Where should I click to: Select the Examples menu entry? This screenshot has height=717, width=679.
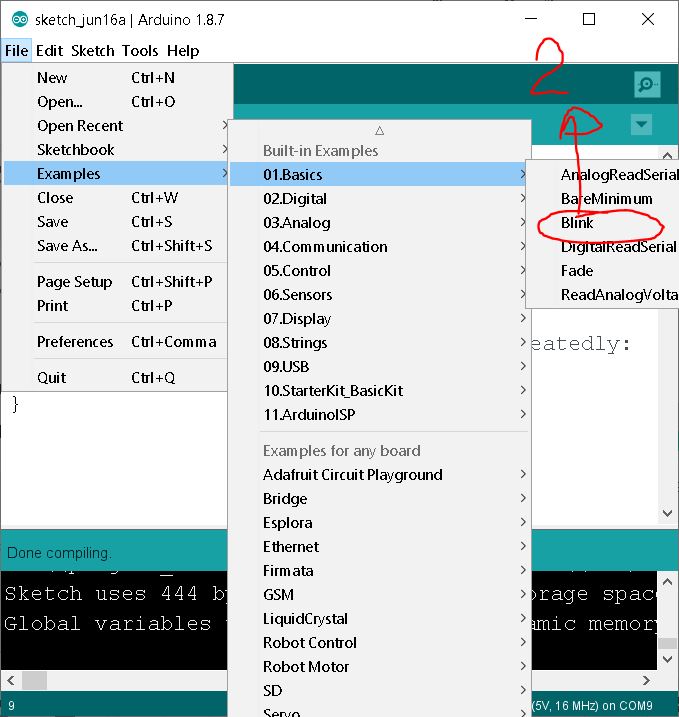pyautogui.click(x=116, y=174)
